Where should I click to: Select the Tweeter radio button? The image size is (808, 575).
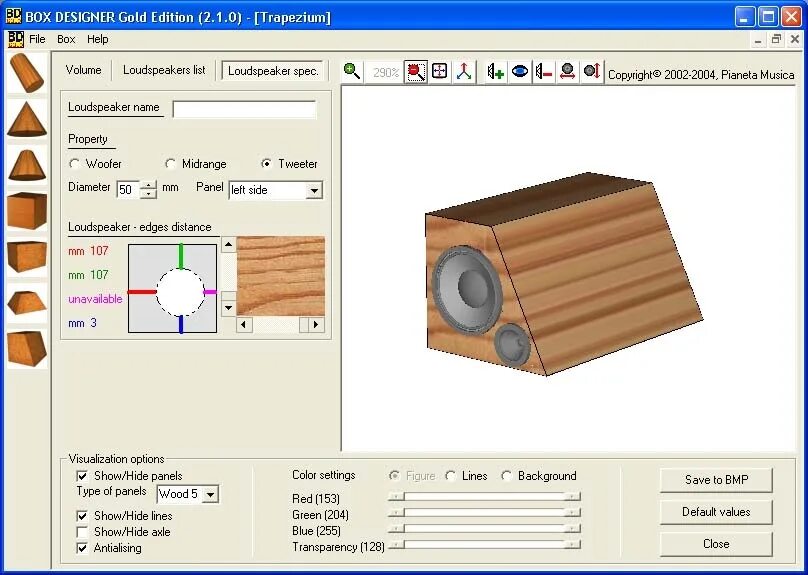click(x=266, y=164)
